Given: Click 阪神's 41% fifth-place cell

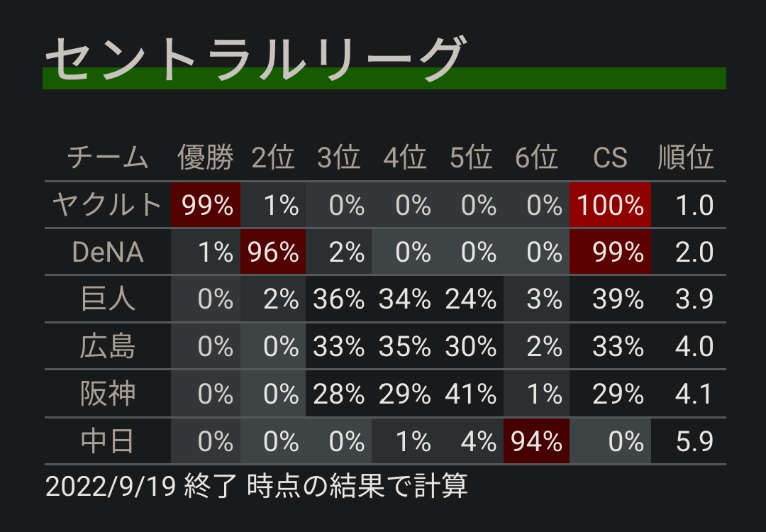Looking at the screenshot, I should 470,394.
